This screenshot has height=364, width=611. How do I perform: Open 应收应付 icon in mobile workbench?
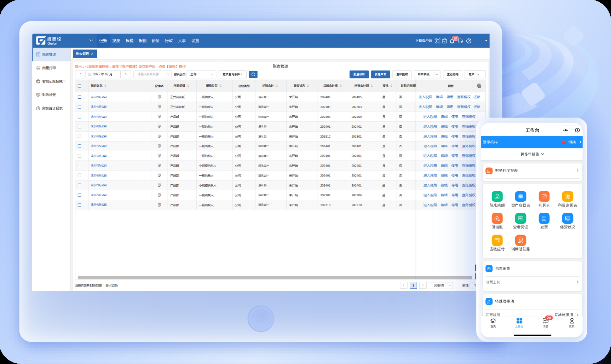pos(497,241)
